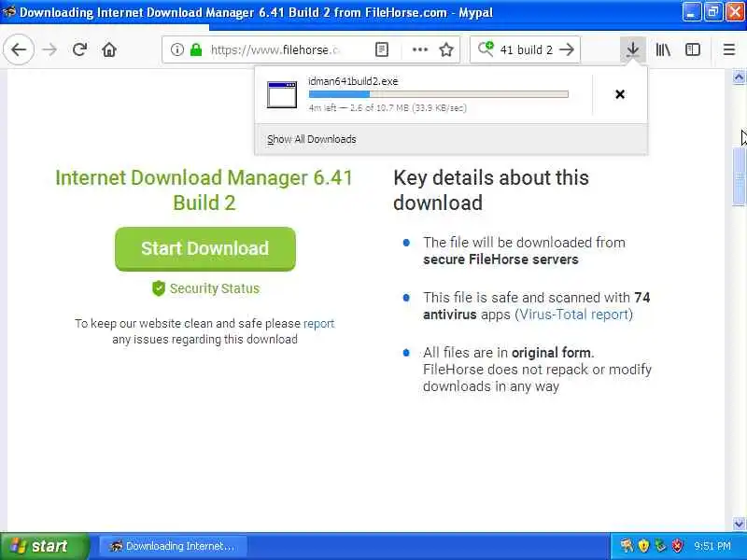Click the 'original form' bold text
This screenshot has width=747, height=560.
pos(551,353)
